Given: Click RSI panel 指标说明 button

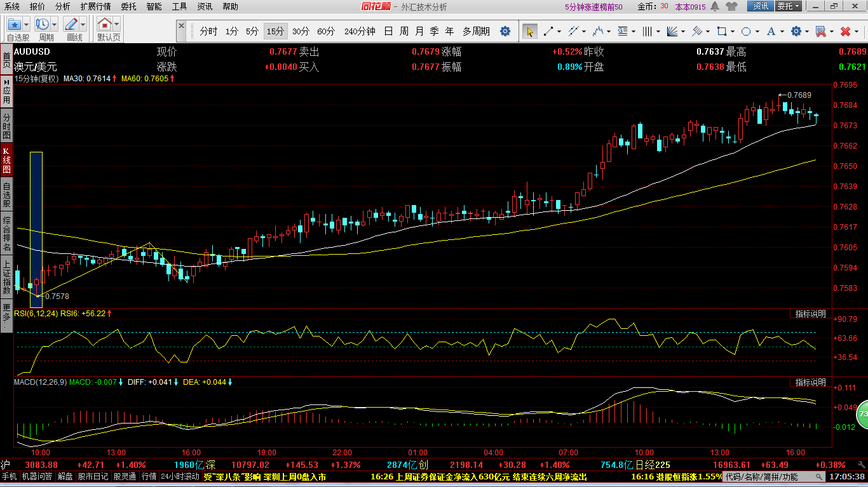Looking at the screenshot, I should (x=811, y=314).
